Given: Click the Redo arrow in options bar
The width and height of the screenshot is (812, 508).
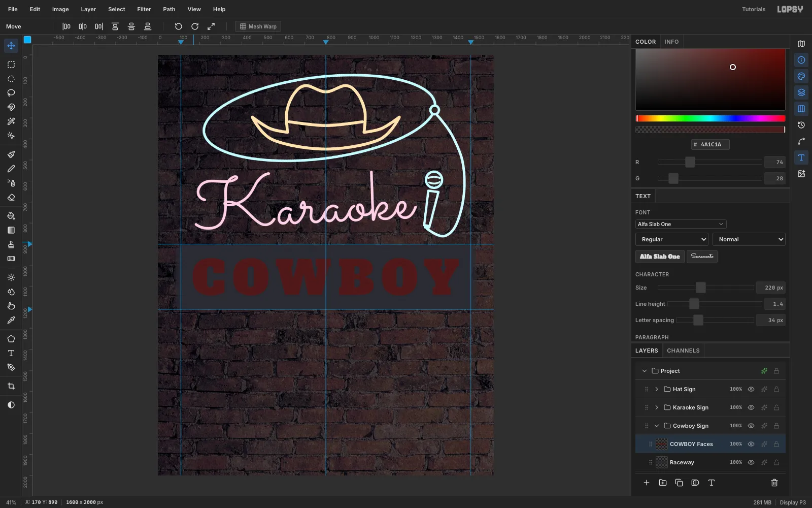Looking at the screenshot, I should [x=195, y=26].
